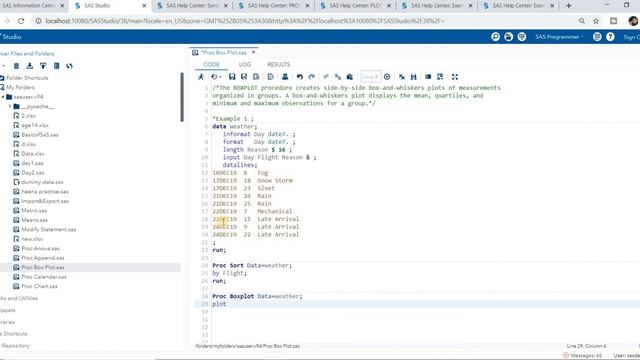The image size is (640, 360).
Task: Select Folder Shortcuts in the tree
Action: tap(27, 78)
